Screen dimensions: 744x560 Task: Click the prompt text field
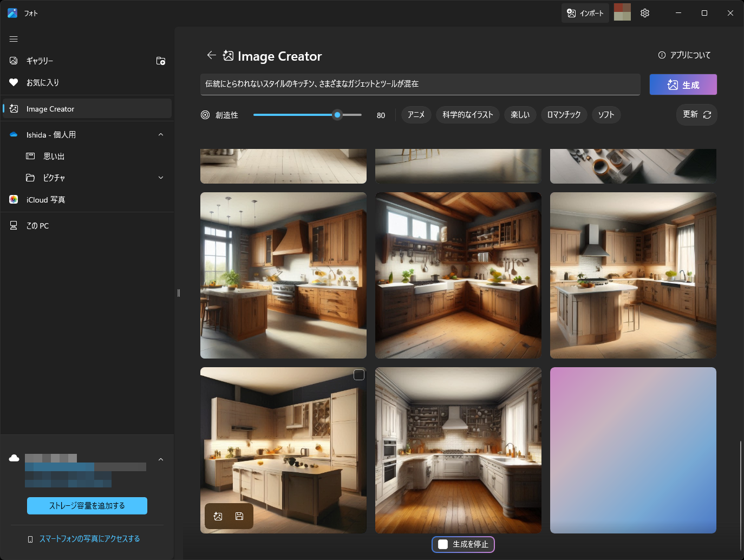(420, 84)
